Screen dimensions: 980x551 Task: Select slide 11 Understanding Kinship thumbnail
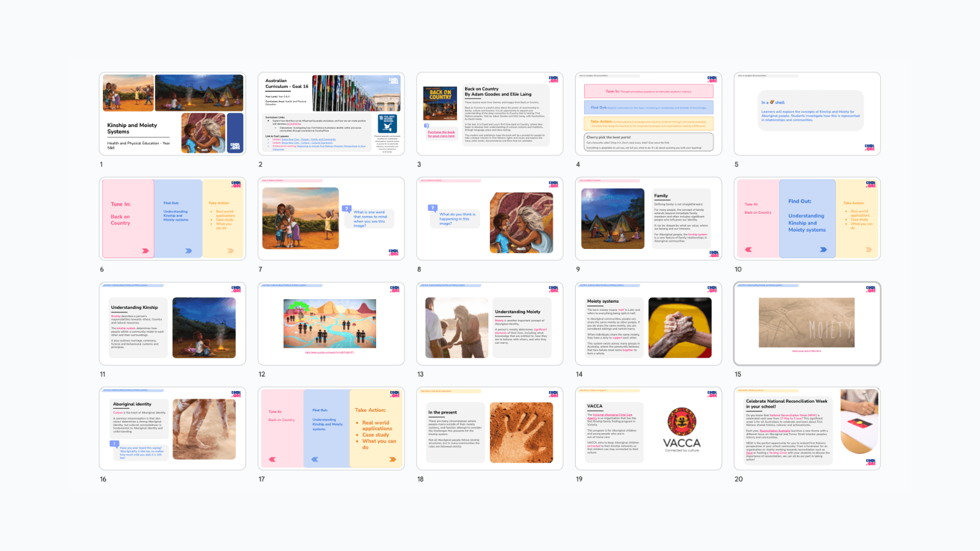point(172,324)
